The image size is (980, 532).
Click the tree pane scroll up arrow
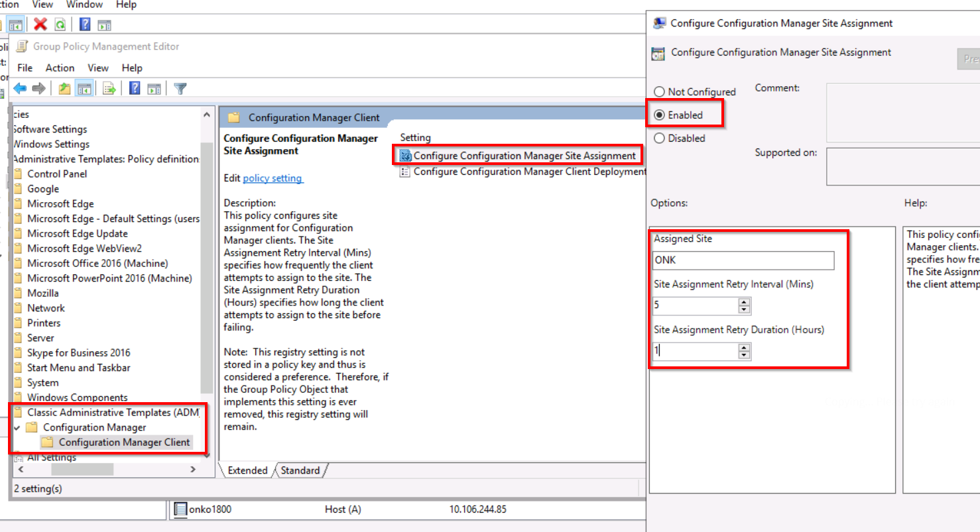(x=206, y=115)
